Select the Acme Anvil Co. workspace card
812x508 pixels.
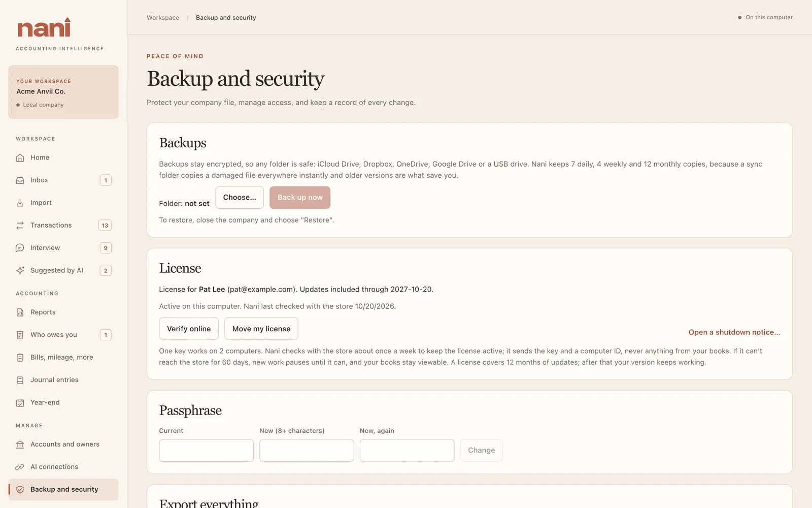(63, 92)
